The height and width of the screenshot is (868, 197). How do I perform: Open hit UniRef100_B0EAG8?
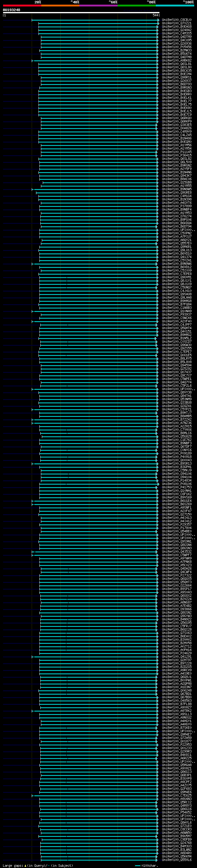click(176, 26)
